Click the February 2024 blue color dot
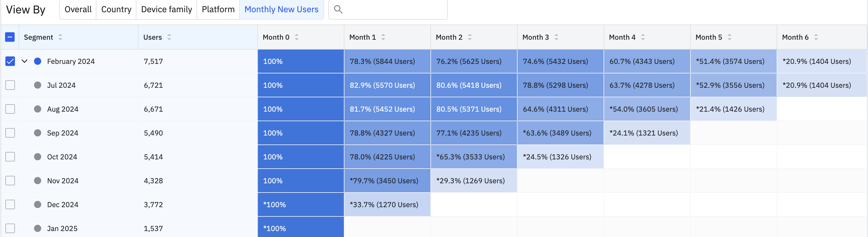The height and width of the screenshot is (237, 868). (38, 61)
